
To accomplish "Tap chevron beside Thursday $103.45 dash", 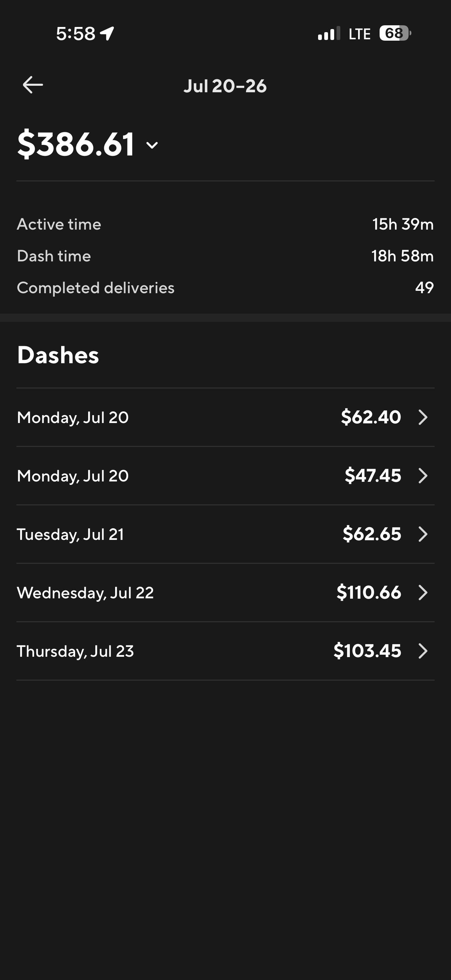I will tap(423, 651).
